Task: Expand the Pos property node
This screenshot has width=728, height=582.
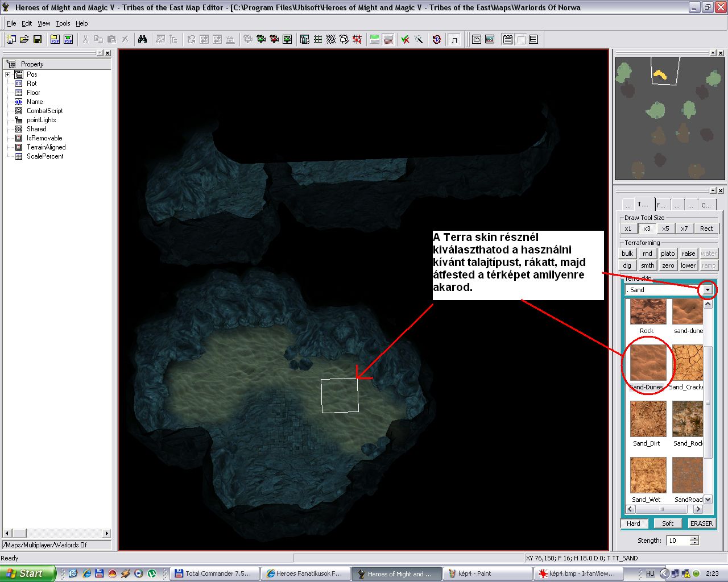Action: pyautogui.click(x=7, y=74)
